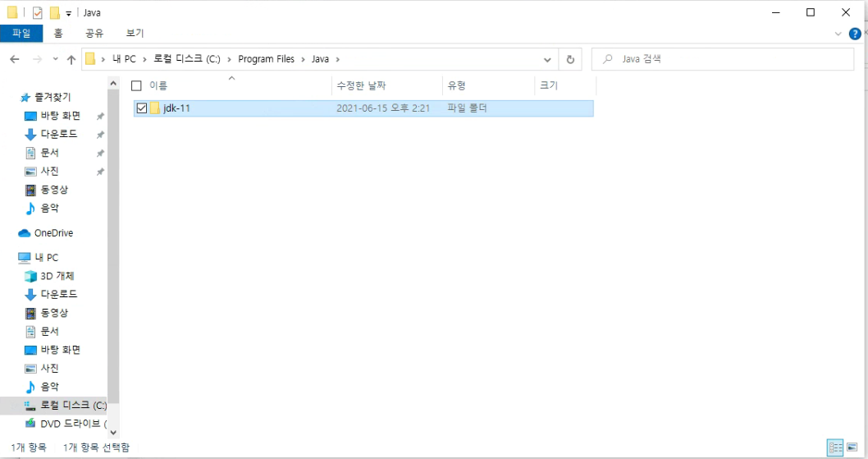This screenshot has height=459, width=868.
Task: Select 로컬 디스크 (C:) in navigation pane
Action: [73, 406]
